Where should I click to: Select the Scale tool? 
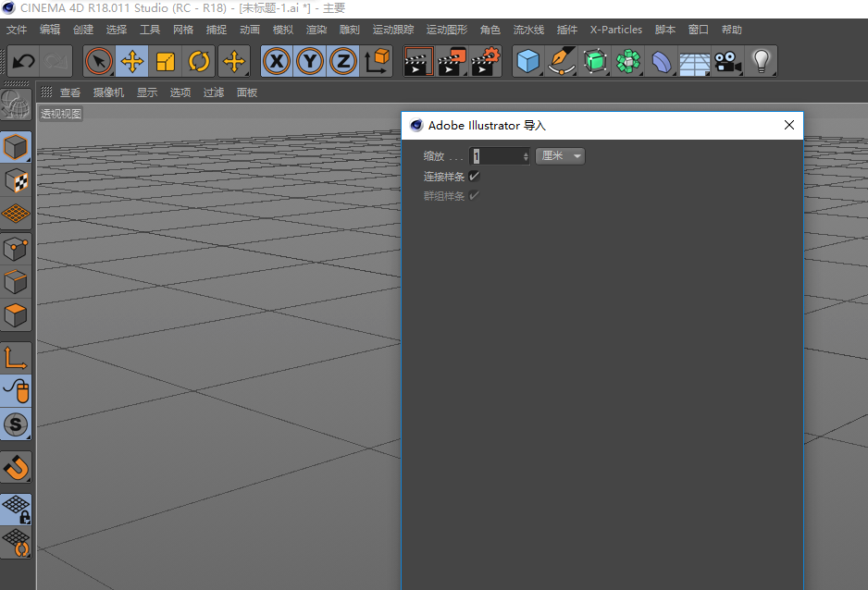[167, 61]
